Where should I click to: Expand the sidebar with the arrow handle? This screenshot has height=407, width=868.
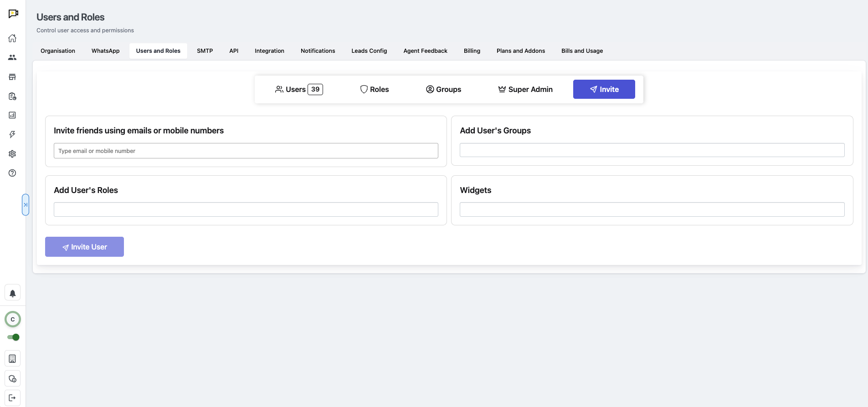pyautogui.click(x=26, y=205)
